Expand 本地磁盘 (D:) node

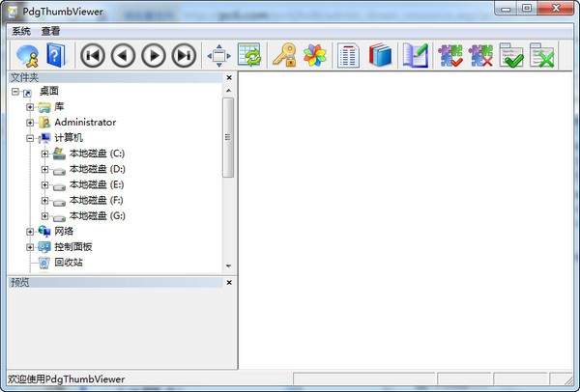click(44, 169)
